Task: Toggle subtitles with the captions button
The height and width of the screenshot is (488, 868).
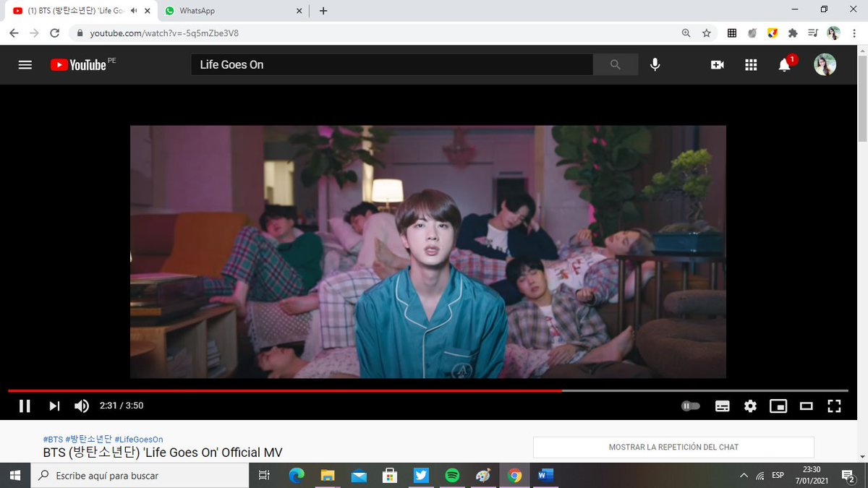Action: tap(723, 406)
